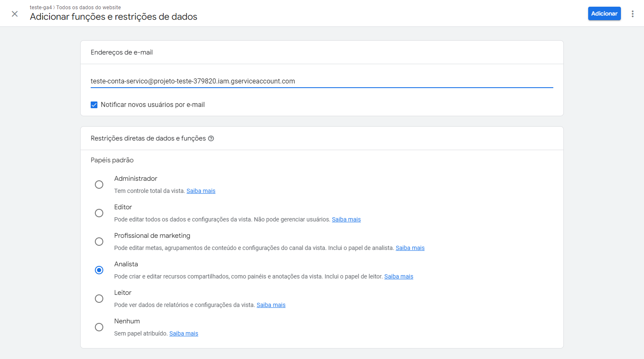Image resolution: width=644 pixels, height=359 pixels.
Task: Click Saiba mais link under Nenhum
Action: click(x=183, y=333)
